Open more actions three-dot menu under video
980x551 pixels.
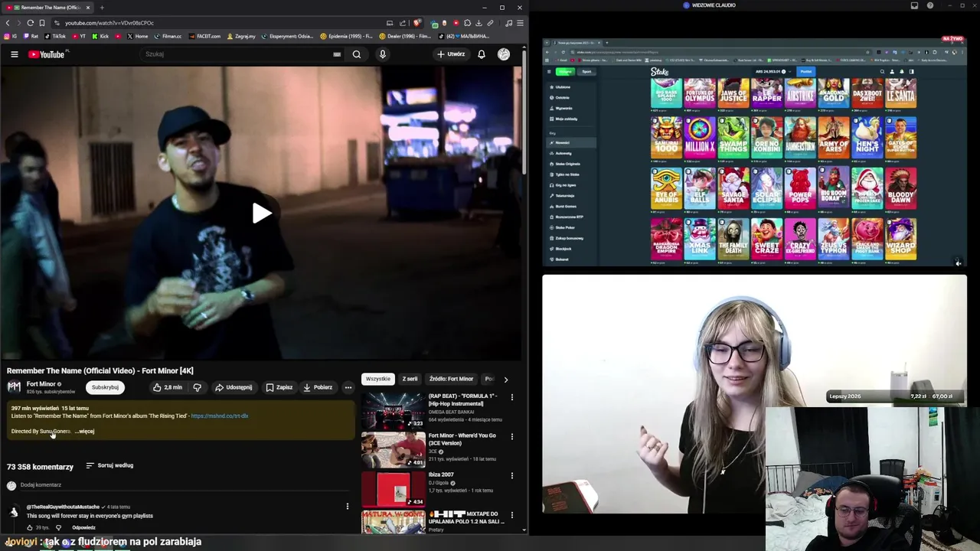(x=348, y=387)
